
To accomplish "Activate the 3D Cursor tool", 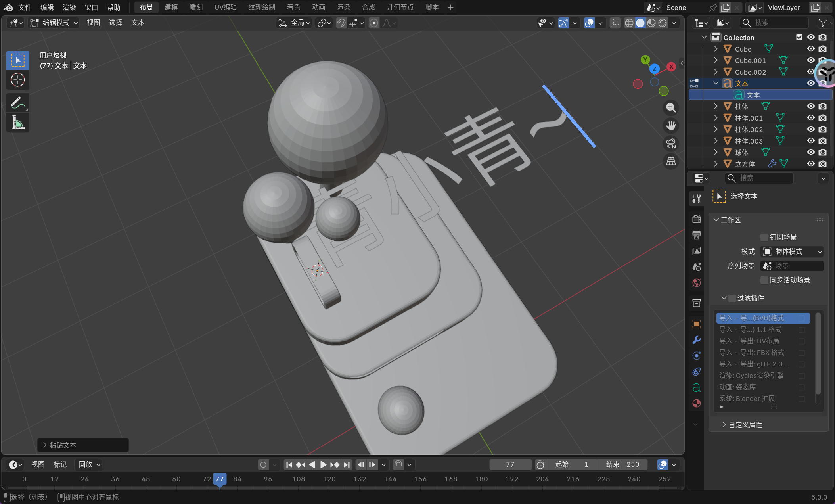I will (18, 80).
